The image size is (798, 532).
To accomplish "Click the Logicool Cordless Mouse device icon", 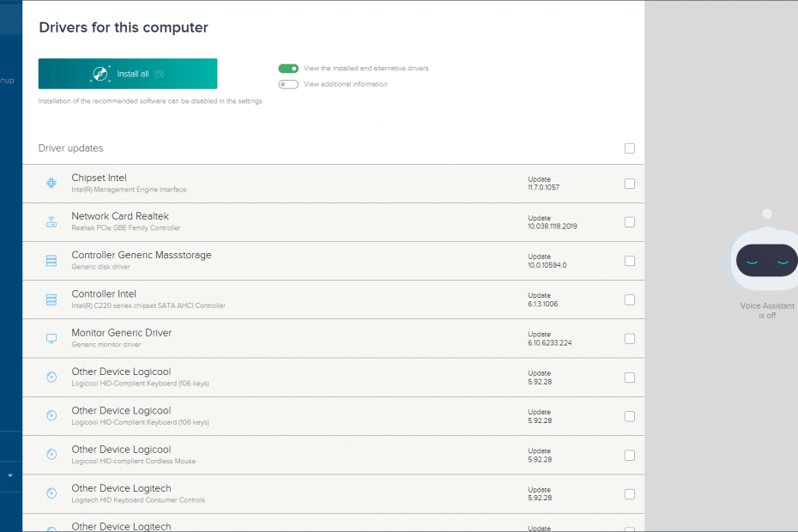I will 51,455.
